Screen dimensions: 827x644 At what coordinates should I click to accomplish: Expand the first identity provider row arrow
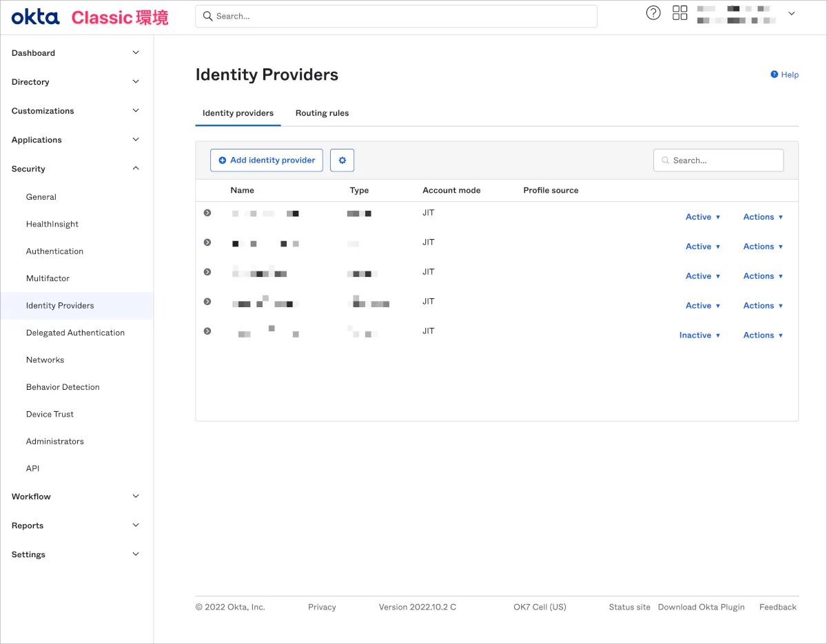[207, 213]
